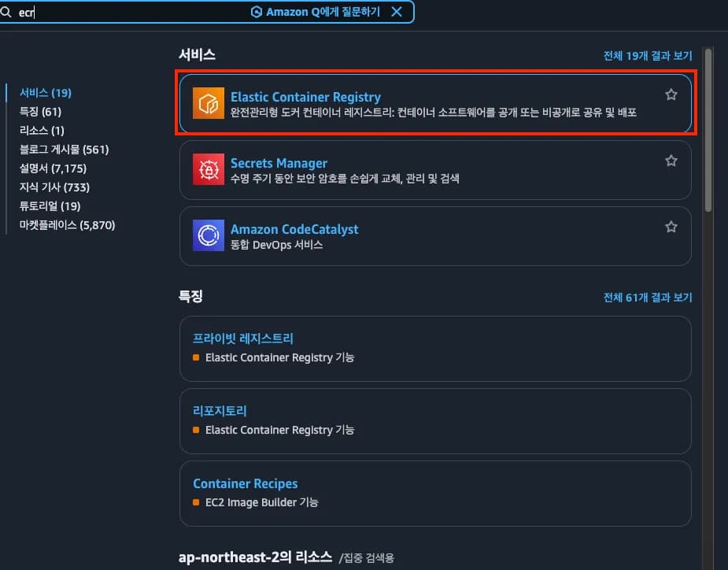Select 서비스 (19) filter in sidebar
This screenshot has width=728, height=570.
pyautogui.click(x=46, y=93)
